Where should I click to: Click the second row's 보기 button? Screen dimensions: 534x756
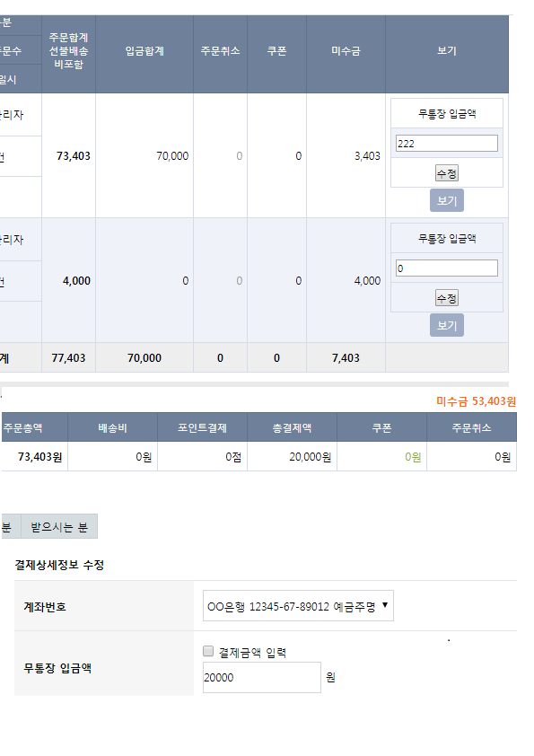pos(447,325)
